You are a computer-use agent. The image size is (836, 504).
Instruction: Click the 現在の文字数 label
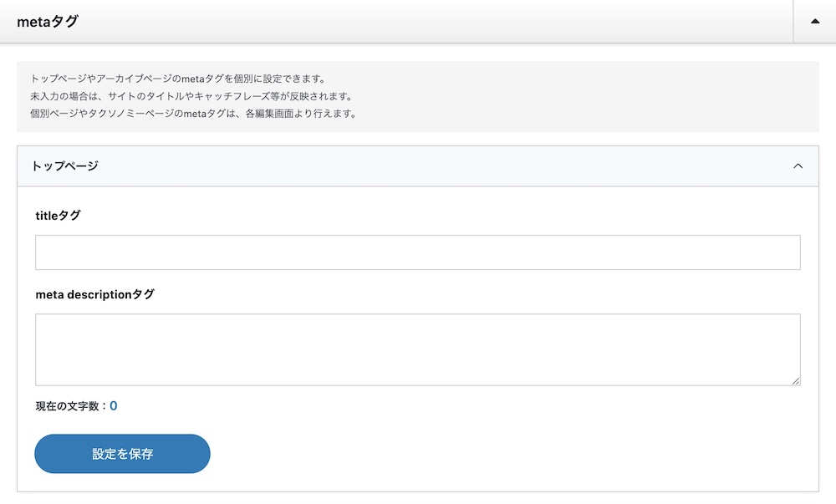point(71,406)
